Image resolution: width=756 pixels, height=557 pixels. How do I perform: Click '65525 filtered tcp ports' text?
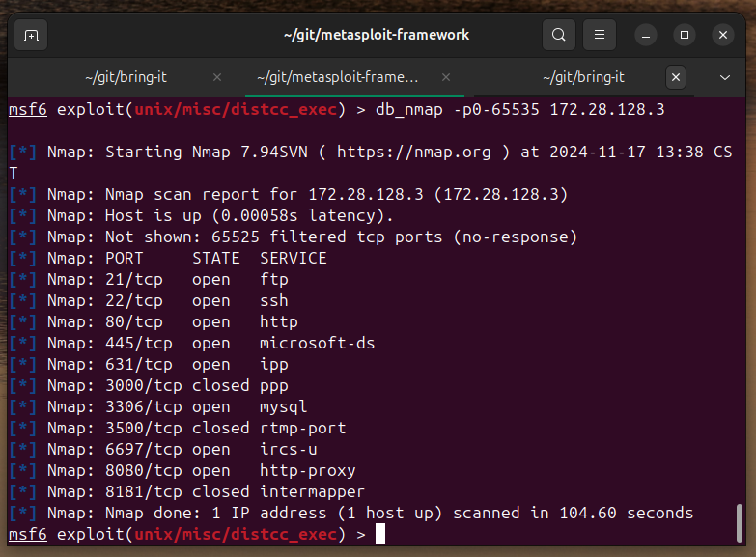point(327,237)
